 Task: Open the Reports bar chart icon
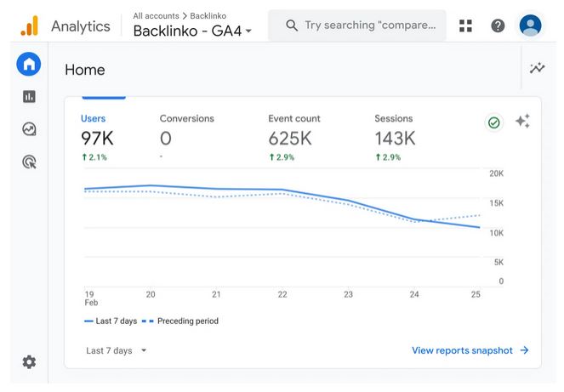tap(29, 96)
